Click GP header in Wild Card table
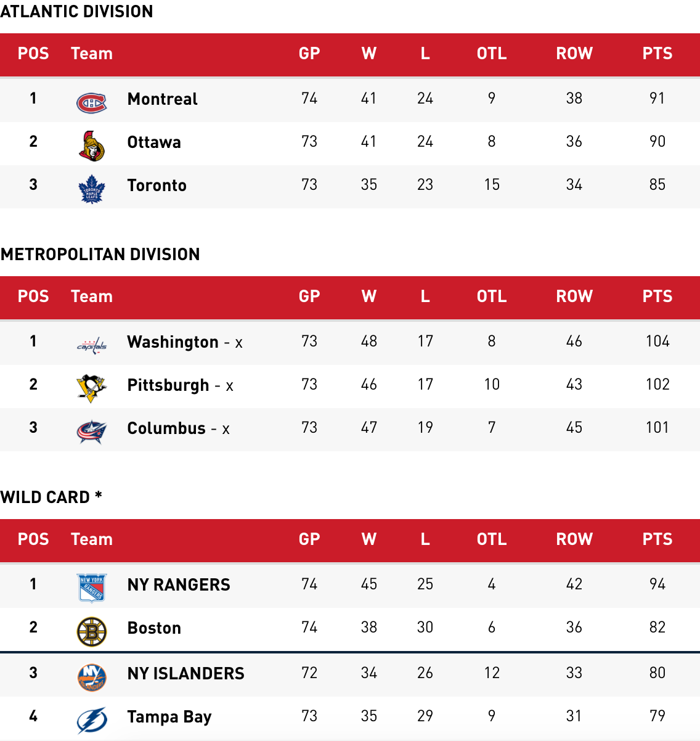This screenshot has width=700, height=741. 309,539
